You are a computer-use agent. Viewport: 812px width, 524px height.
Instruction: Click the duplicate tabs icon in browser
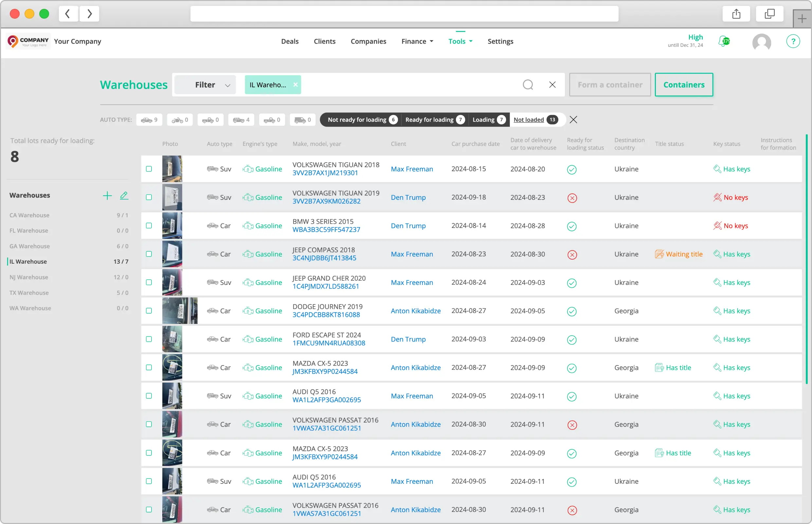(x=769, y=14)
